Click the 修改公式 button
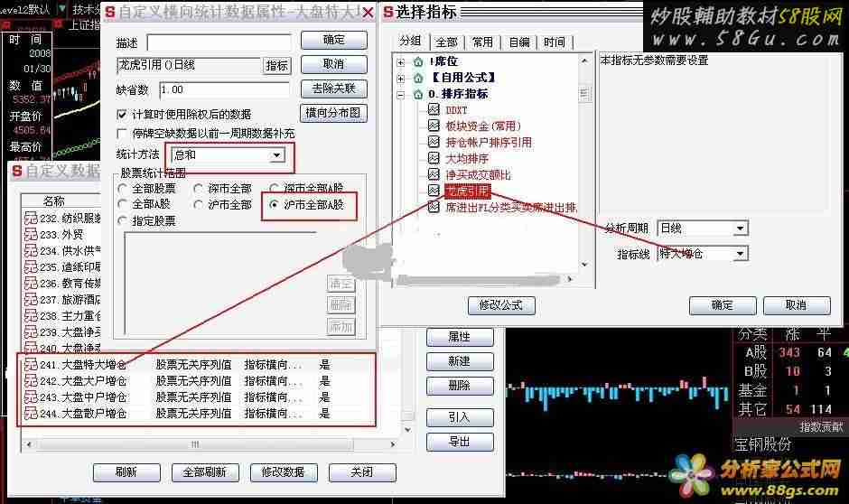Screen dimensions: 849x504 pos(500,305)
